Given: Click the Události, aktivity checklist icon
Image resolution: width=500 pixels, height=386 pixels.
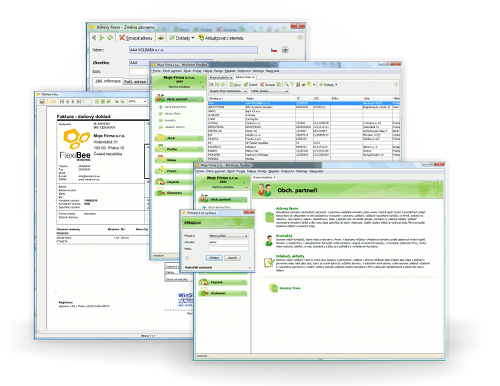Looking at the screenshot, I should click(x=269, y=263).
